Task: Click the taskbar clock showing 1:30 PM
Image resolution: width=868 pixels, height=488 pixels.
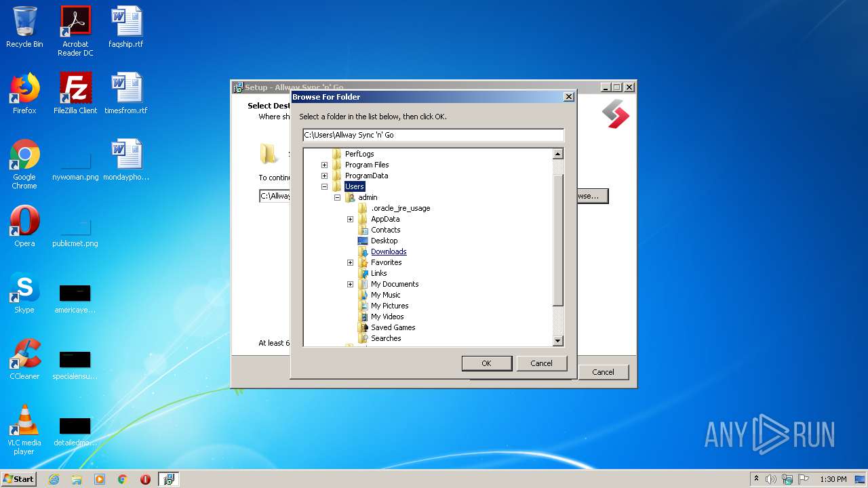Action: [833, 479]
